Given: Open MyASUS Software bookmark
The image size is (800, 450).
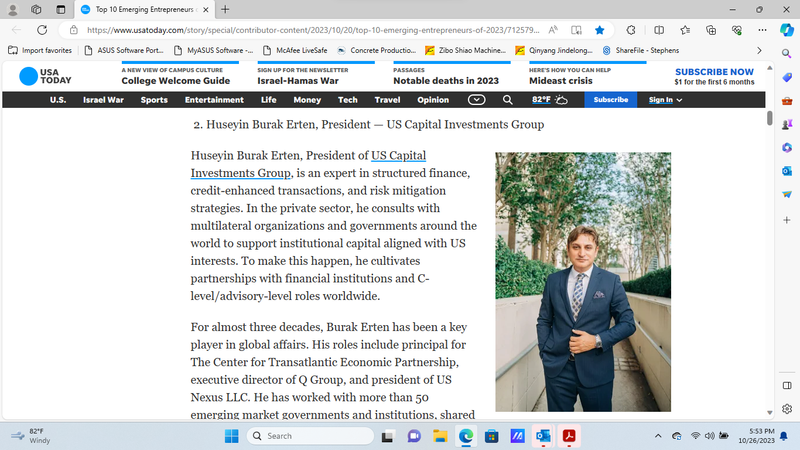Looking at the screenshot, I should pyautogui.click(x=213, y=51).
